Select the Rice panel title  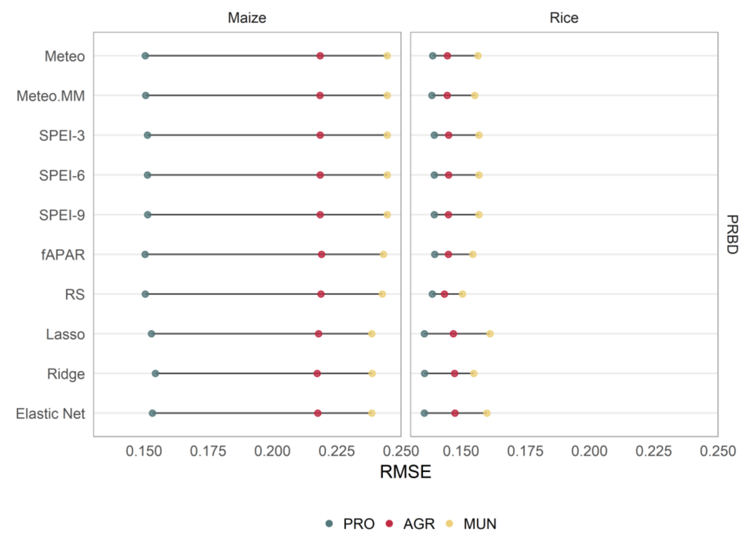pos(564,18)
